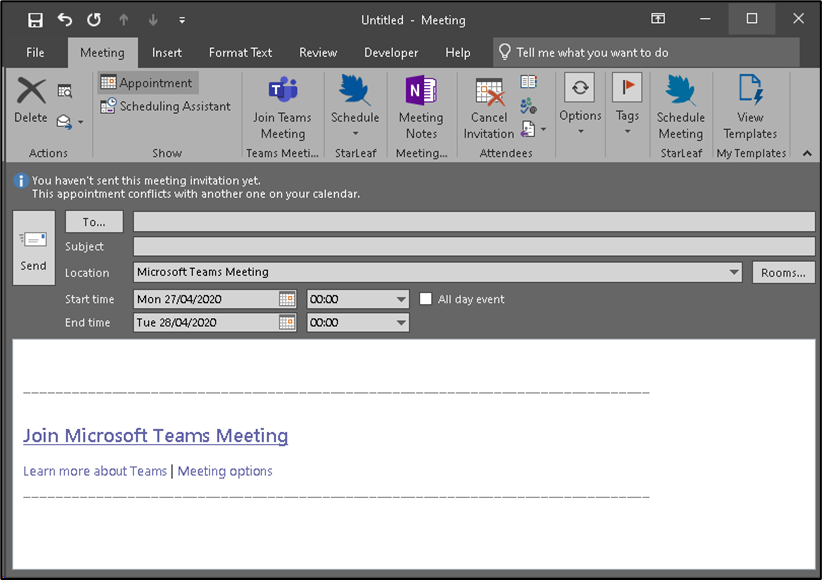
Task: Open the Address Book icon in Attendees
Action: pos(528,82)
